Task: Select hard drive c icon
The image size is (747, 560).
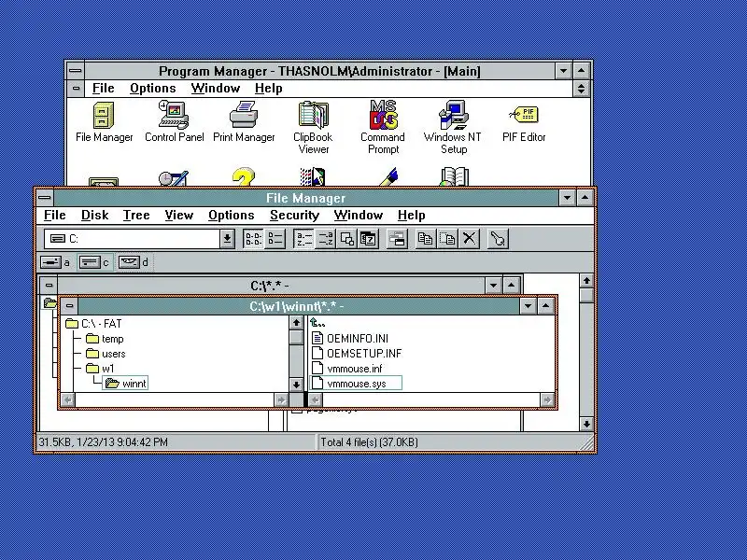Action: pos(94,262)
